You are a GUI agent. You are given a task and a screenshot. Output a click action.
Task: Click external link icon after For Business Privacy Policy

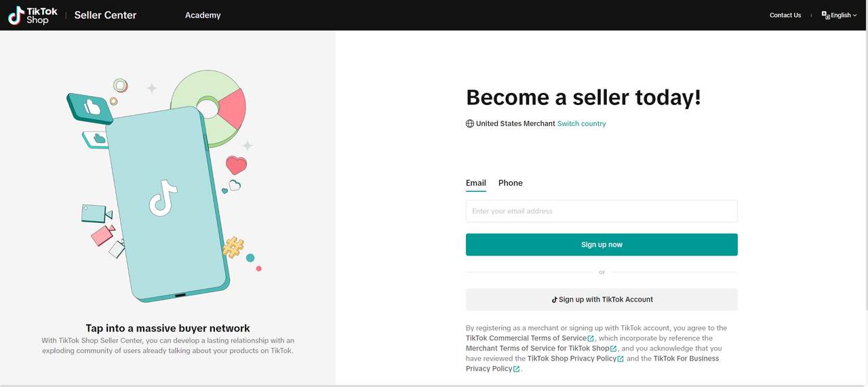(x=517, y=369)
